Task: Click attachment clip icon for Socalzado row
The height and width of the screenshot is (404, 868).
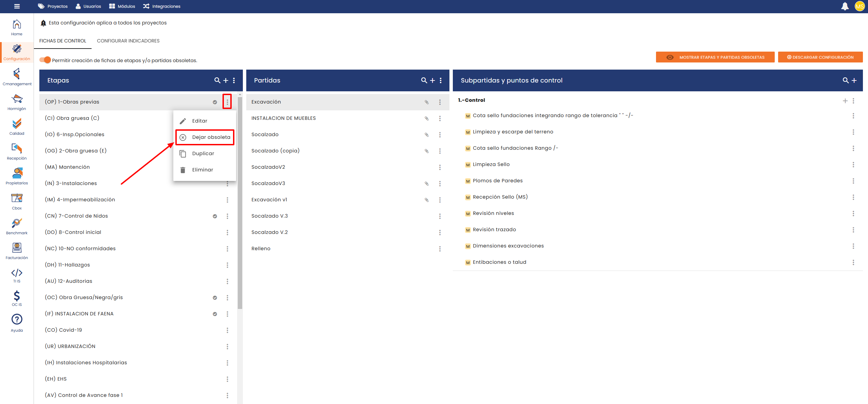Action: click(x=426, y=135)
